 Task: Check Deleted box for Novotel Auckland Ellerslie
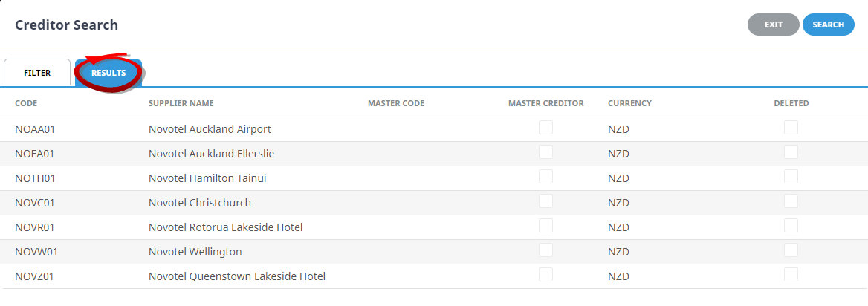tap(791, 153)
